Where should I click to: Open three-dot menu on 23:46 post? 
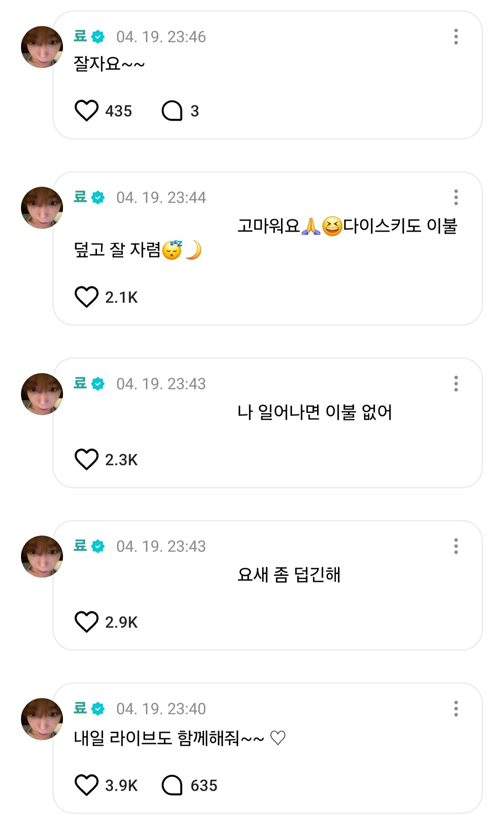(456, 37)
